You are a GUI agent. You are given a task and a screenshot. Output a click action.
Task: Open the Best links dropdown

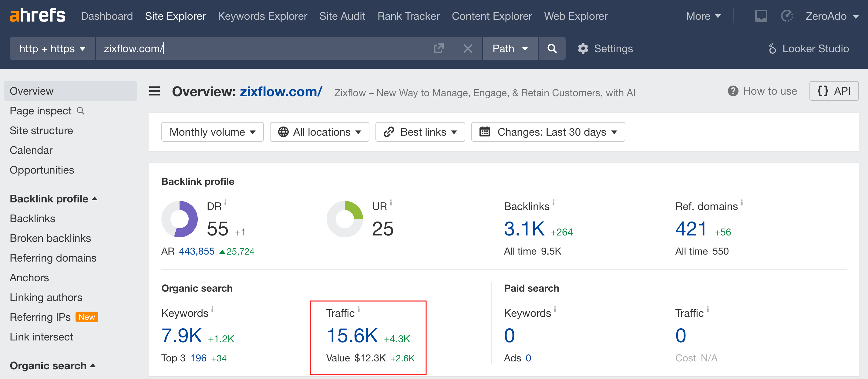pos(420,132)
